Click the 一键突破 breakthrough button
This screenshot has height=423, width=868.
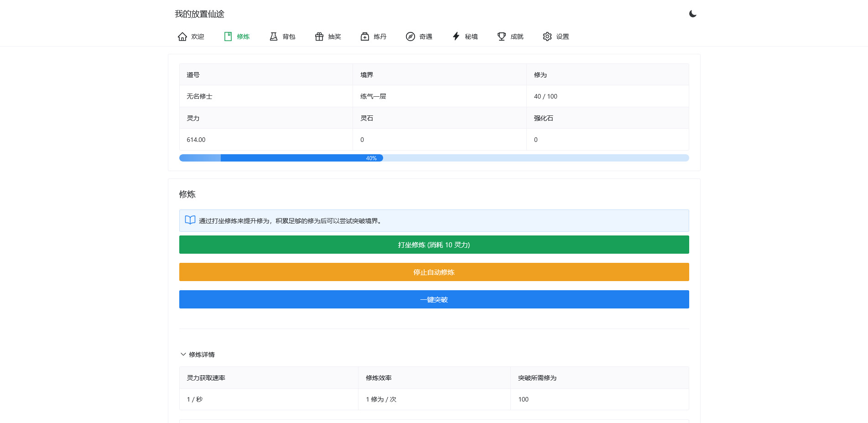point(434,299)
